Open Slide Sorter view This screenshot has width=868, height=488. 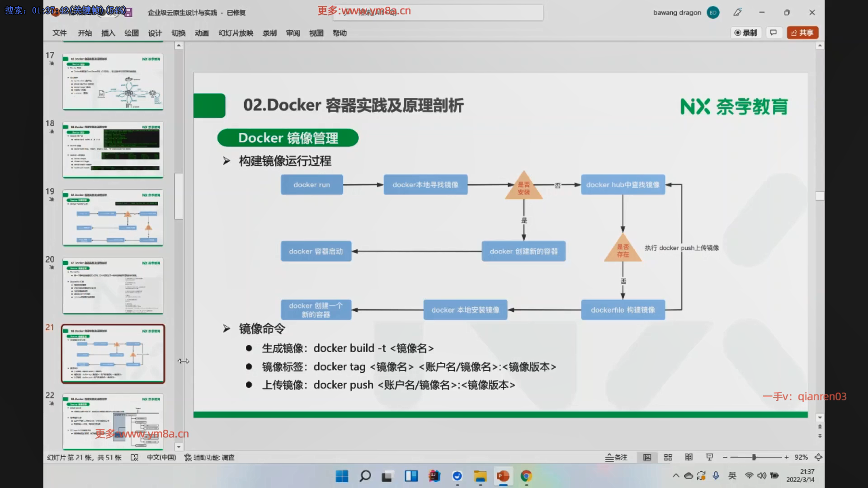(x=668, y=457)
